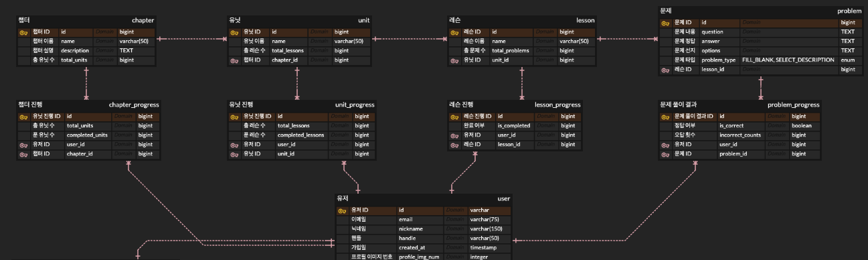868x260 pixels.
Task: Click 'total_units' column in the chapter table
Action: click(74, 60)
